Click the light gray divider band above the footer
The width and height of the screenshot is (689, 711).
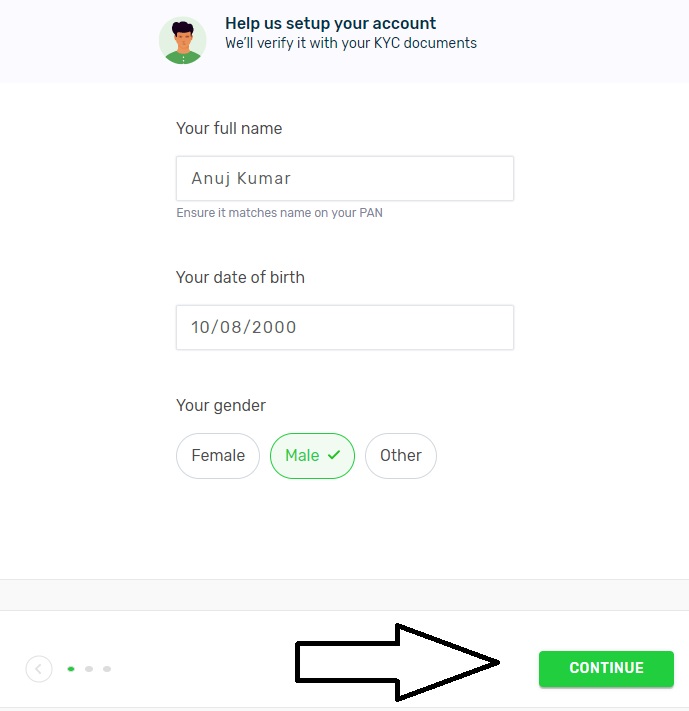[x=345, y=595]
